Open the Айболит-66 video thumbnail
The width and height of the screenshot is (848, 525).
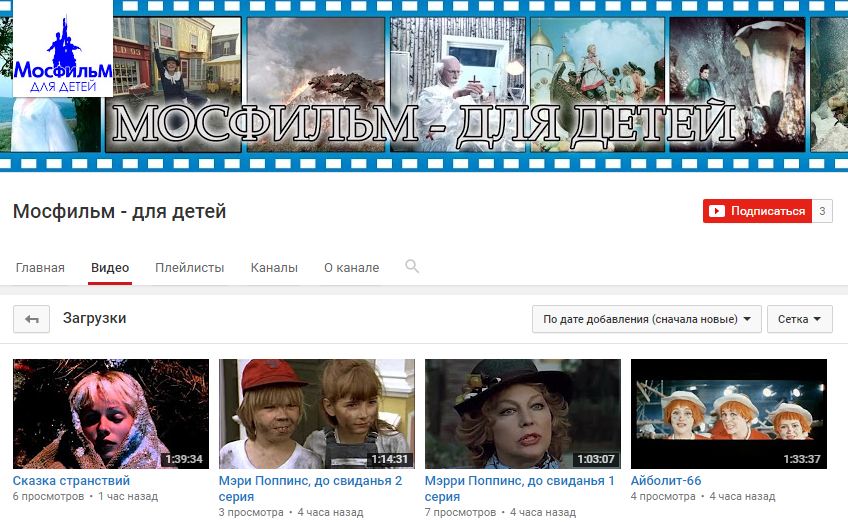pos(729,414)
